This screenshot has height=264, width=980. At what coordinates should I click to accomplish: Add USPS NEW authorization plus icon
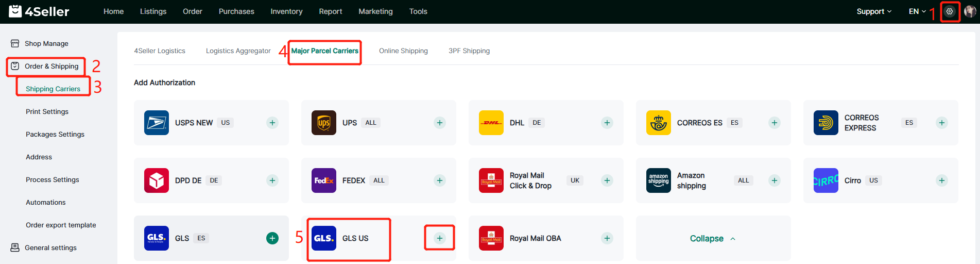272,123
